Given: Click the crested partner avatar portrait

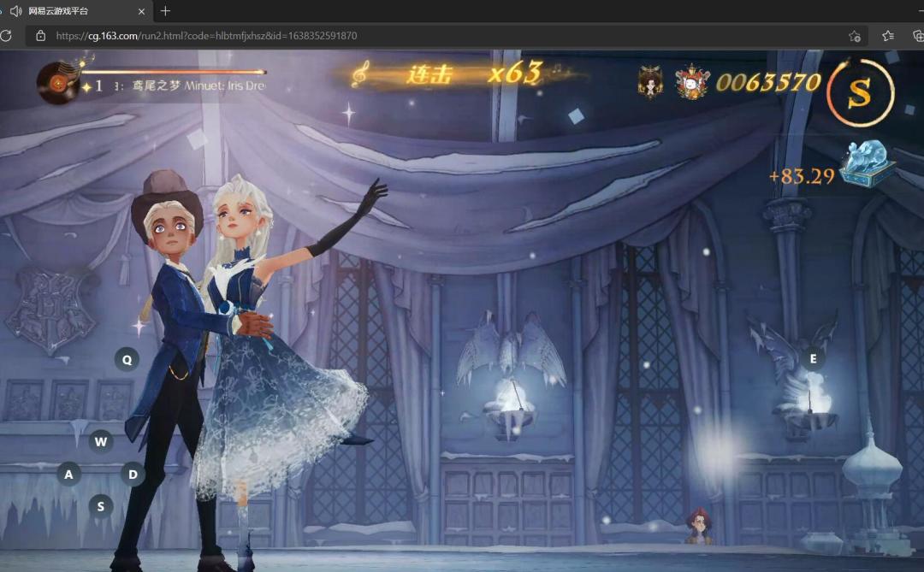Looking at the screenshot, I should pyautogui.click(x=692, y=81).
